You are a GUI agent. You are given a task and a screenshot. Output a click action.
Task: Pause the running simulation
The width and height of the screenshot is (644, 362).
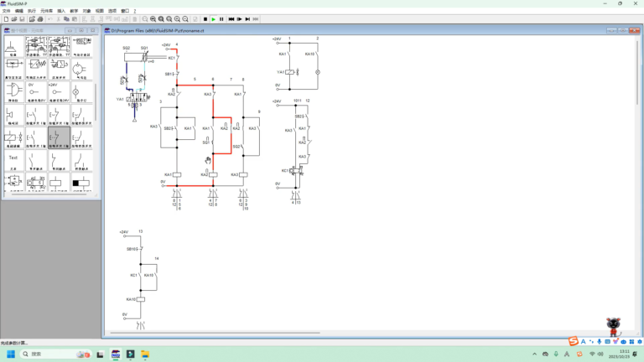[221, 19]
